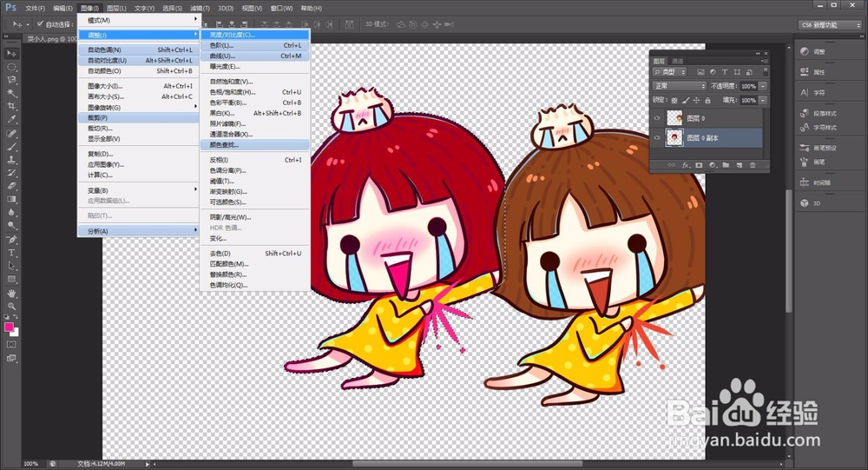Screen dimensions: 868x470
Task: Toggle lock all padlock icon
Action: coord(707,100)
